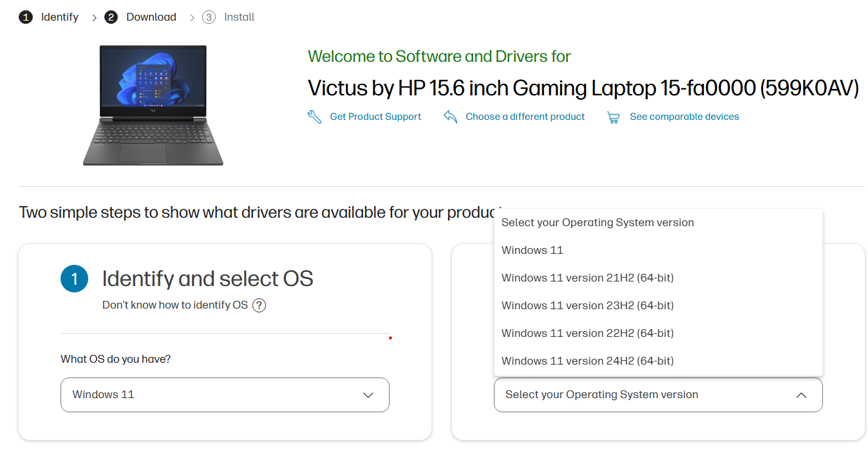The height and width of the screenshot is (449, 868).
Task: Go to the Identify step in breadcrumb
Action: [x=60, y=17]
